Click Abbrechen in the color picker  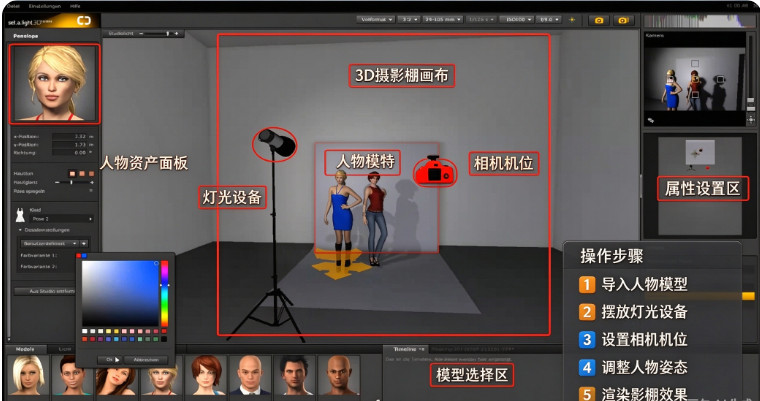pos(146,359)
